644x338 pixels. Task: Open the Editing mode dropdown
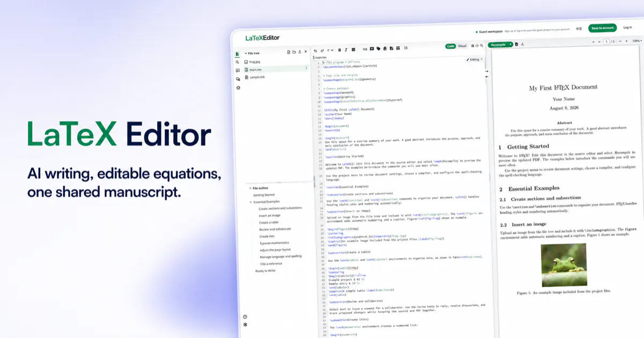(475, 60)
